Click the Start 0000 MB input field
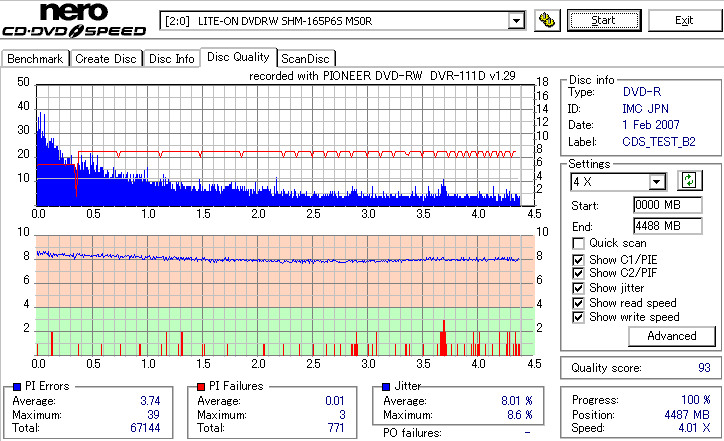The width and height of the screenshot is (724, 441). [668, 205]
